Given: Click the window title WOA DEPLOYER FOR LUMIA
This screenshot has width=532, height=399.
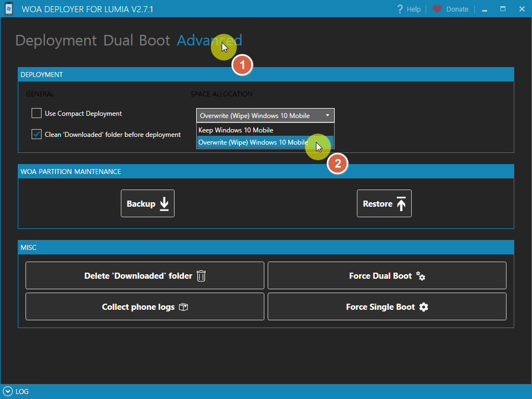Looking at the screenshot, I should pos(87,9).
